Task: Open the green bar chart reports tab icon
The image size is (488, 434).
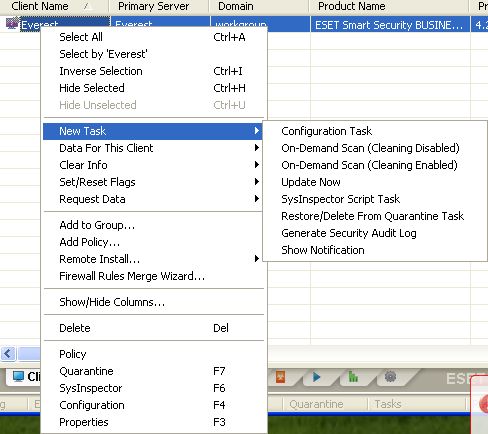Action: click(353, 377)
